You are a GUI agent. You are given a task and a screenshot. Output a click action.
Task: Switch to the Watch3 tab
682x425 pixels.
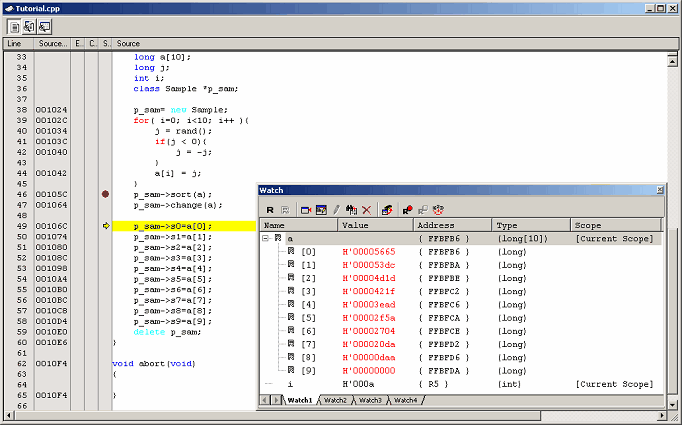(370, 400)
